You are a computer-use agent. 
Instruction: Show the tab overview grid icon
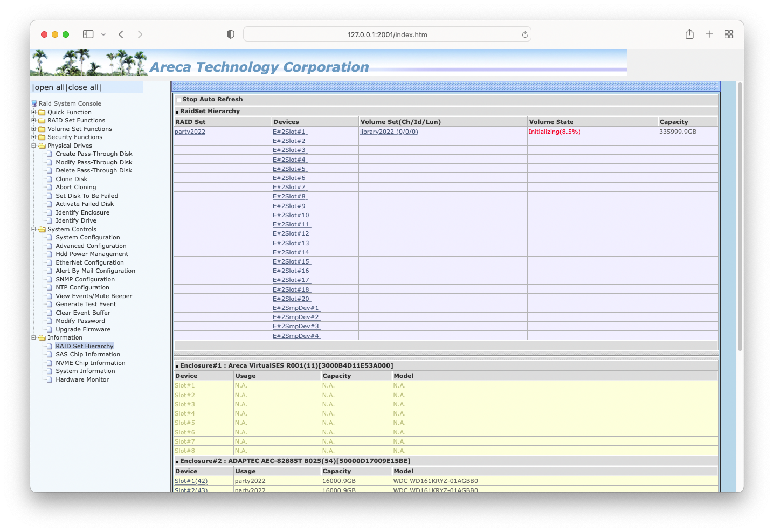coord(729,34)
